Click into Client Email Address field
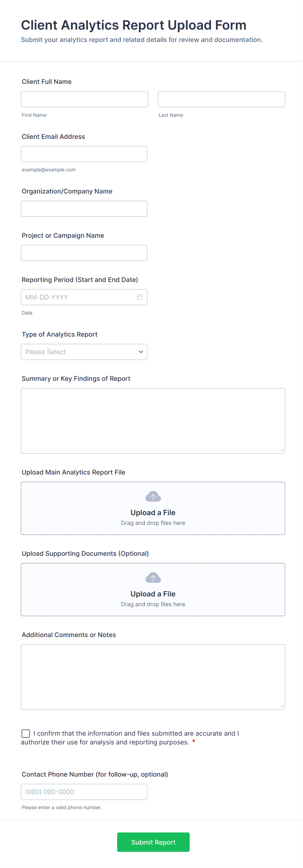Viewport: 303px width, 868px height. 84,154
